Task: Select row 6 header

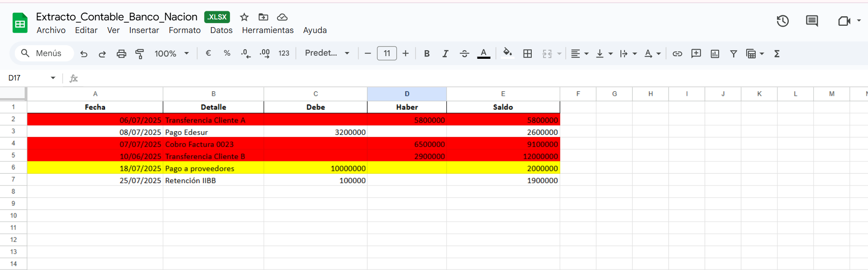Action: coord(13,167)
